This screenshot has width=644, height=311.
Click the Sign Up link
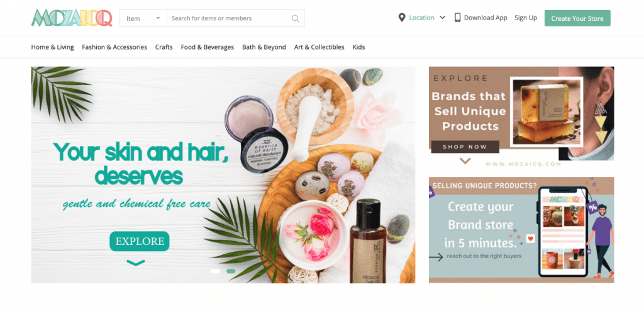(x=526, y=18)
